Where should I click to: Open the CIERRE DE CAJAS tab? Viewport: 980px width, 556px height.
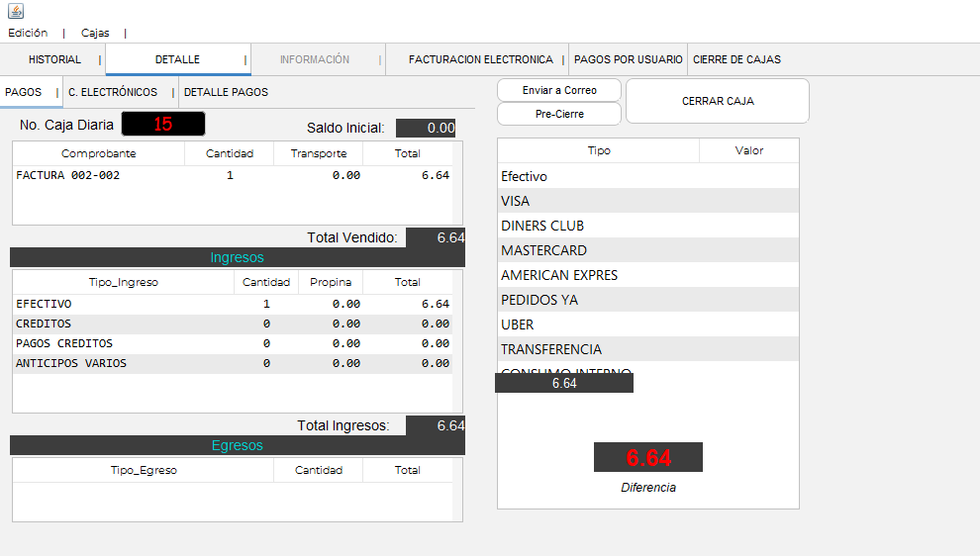[x=736, y=59]
